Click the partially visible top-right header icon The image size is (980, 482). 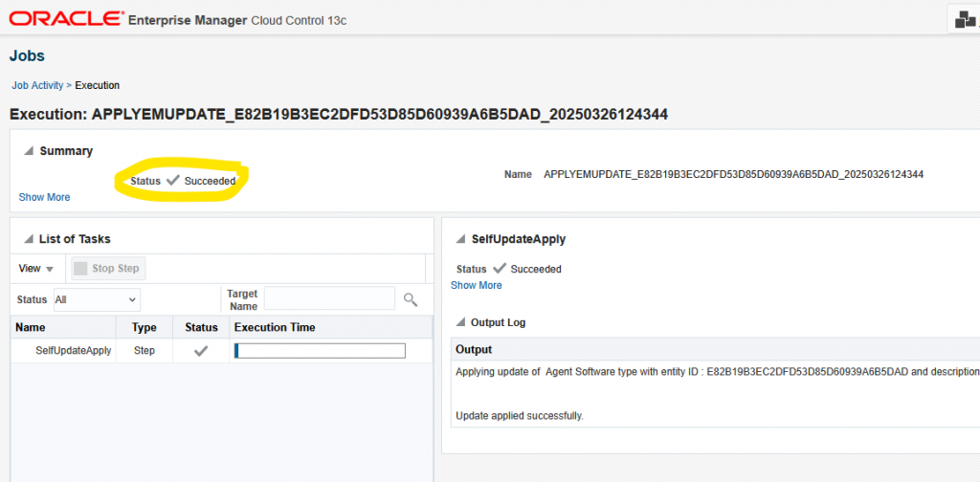click(965, 18)
